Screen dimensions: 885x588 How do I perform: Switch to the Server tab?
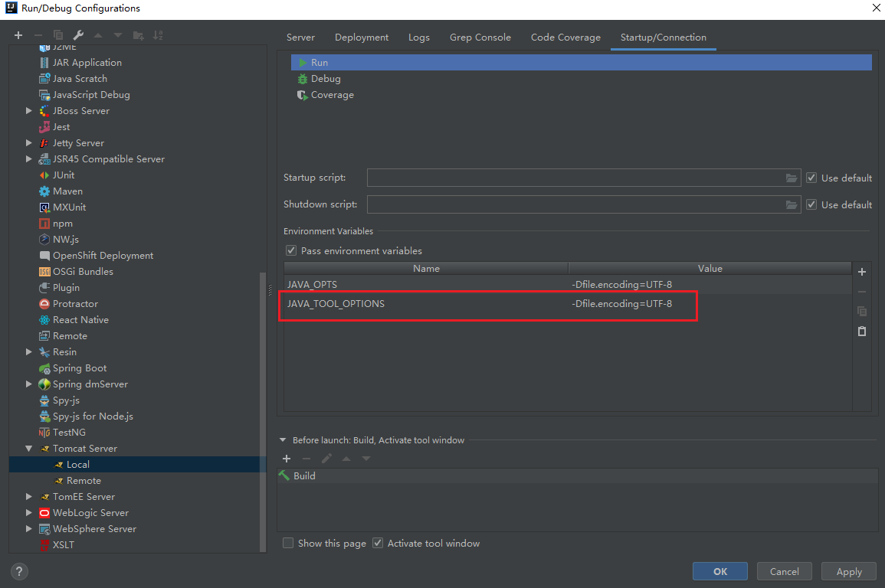tap(300, 38)
